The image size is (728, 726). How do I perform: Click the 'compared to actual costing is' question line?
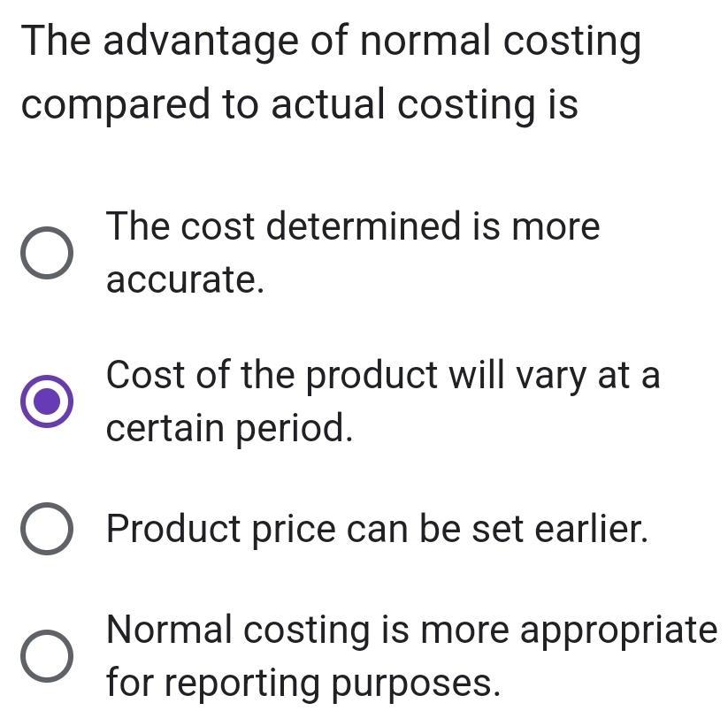pyautogui.click(x=300, y=105)
